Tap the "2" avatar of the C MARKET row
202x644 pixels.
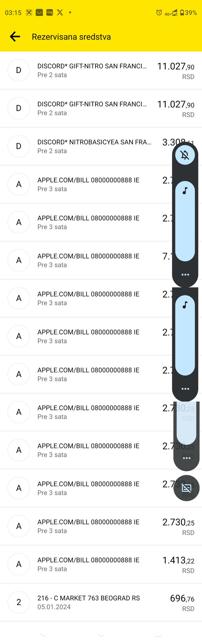click(19, 602)
